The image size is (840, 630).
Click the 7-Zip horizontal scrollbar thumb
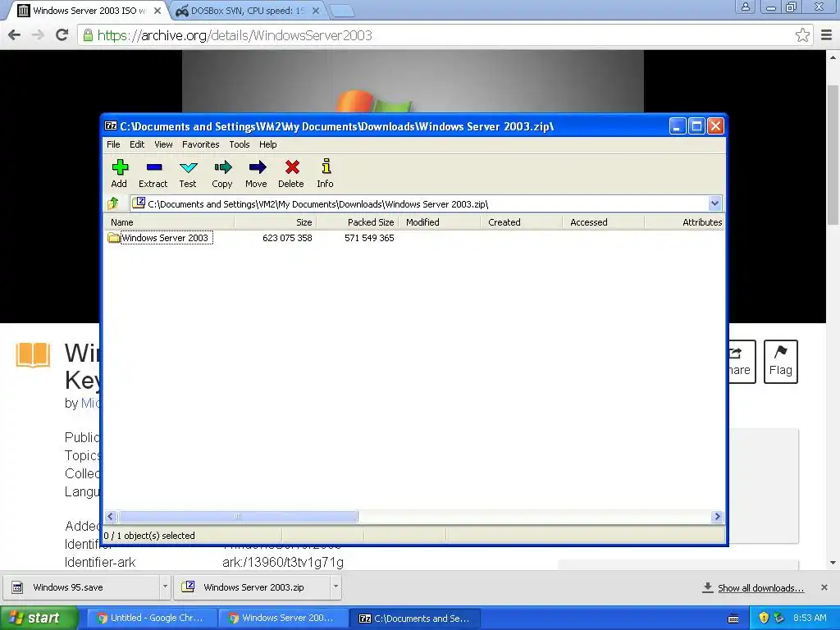[239, 517]
